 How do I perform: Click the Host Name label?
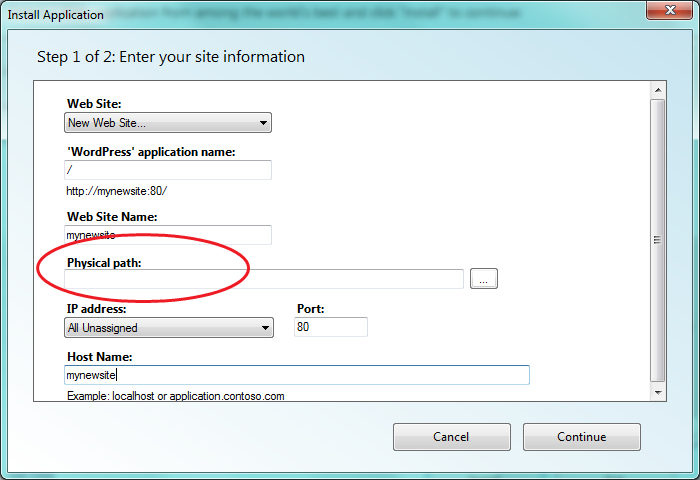pyautogui.click(x=100, y=357)
